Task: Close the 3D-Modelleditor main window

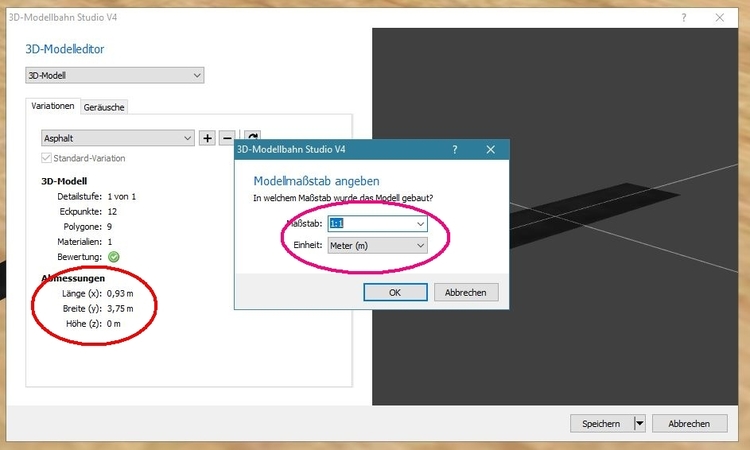Action: [x=720, y=18]
